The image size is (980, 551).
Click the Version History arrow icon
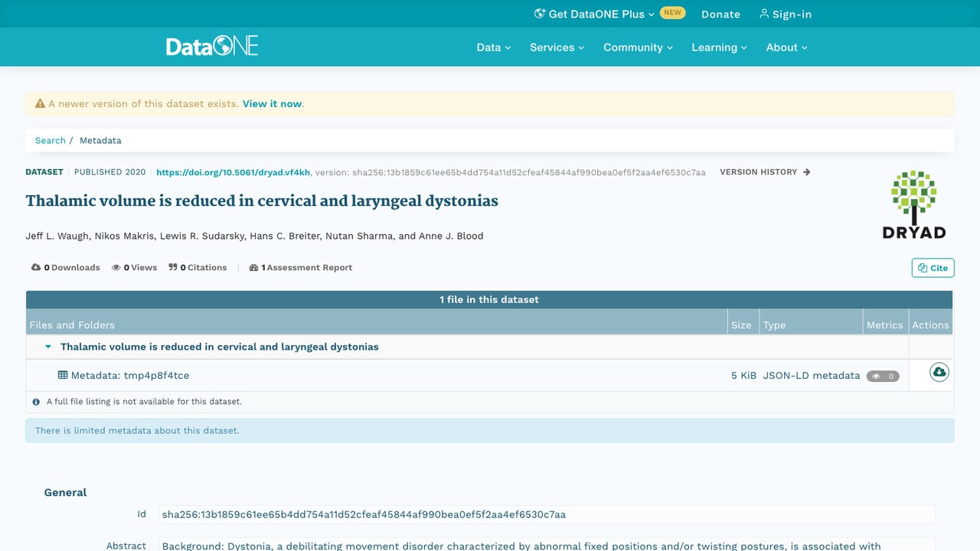pos(807,172)
